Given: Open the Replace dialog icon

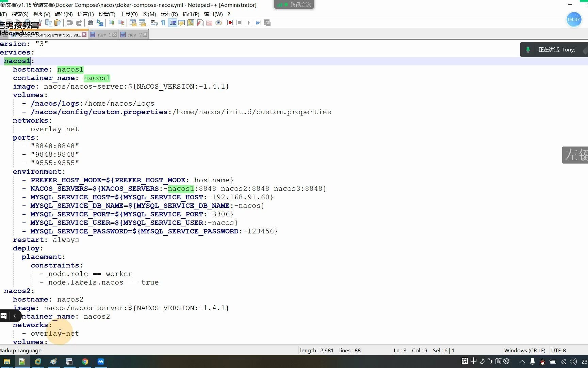Looking at the screenshot, I should [x=100, y=23].
